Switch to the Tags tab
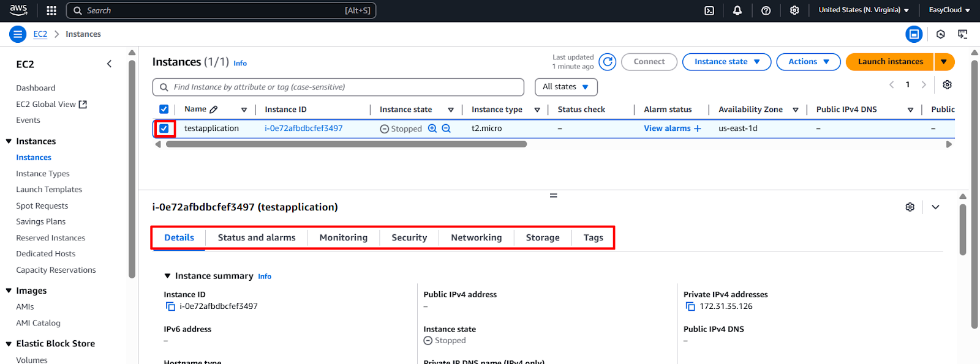 click(593, 237)
